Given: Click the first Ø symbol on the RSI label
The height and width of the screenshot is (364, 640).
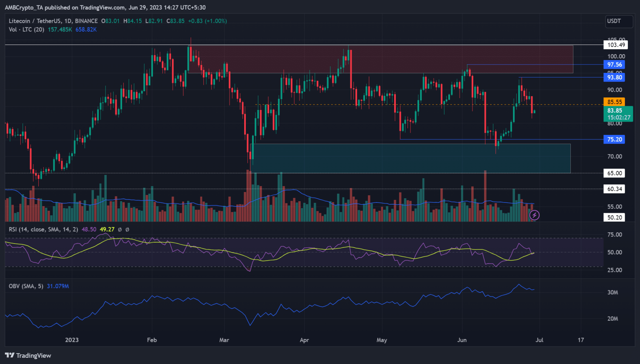Looking at the screenshot, I should [119, 229].
